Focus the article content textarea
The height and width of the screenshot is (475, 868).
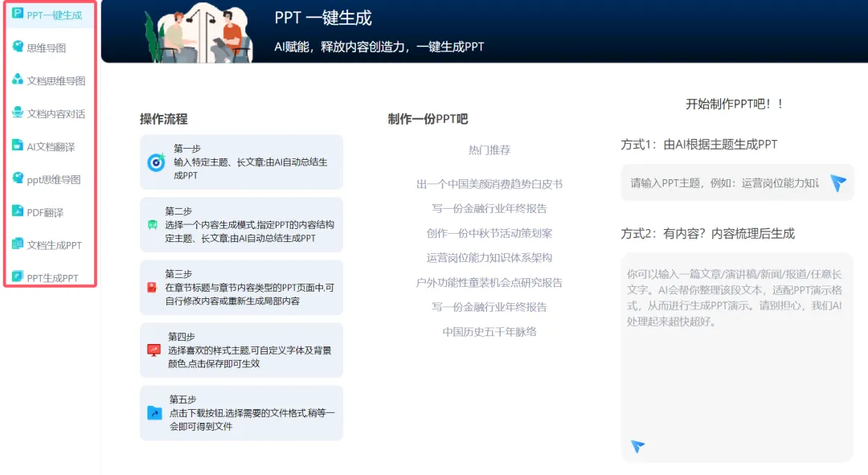(x=737, y=357)
